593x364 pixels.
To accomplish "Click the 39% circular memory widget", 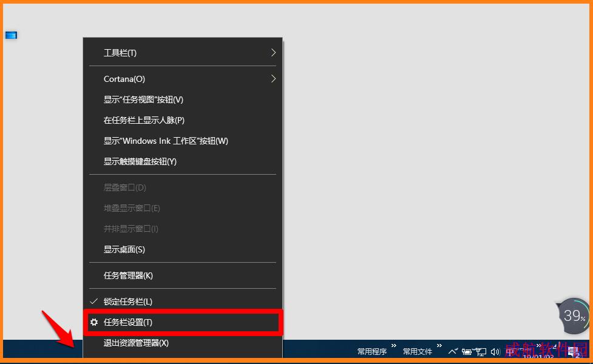I will click(574, 315).
